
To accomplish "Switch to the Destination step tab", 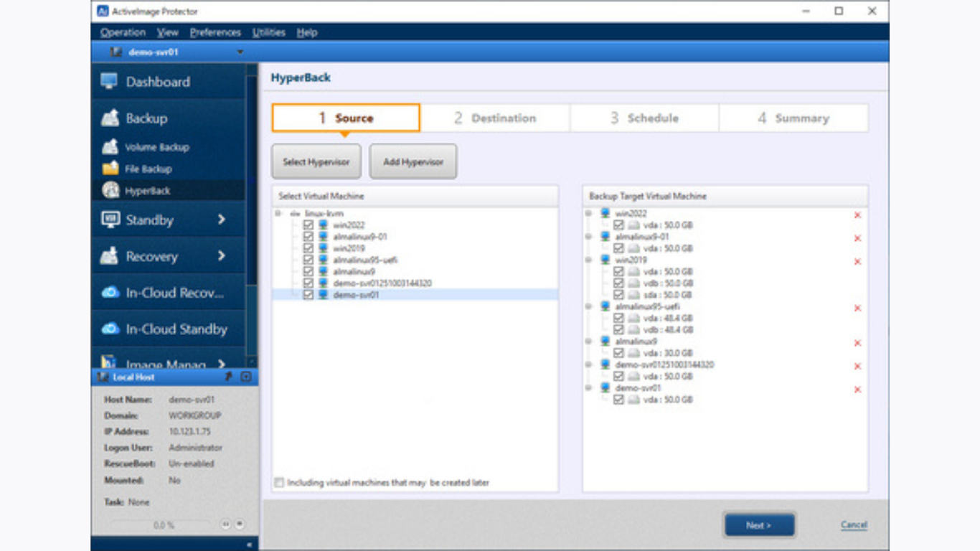I will (495, 118).
